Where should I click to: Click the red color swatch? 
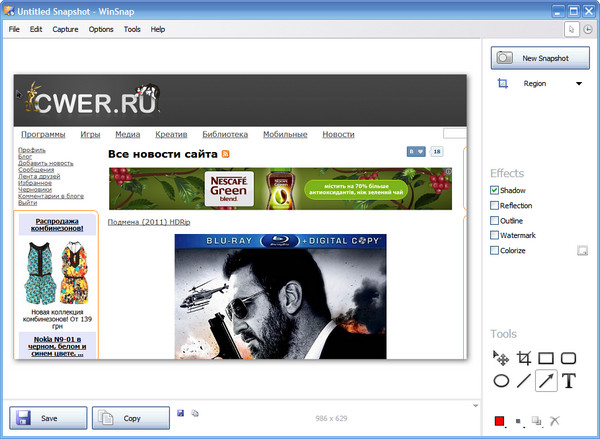tap(501, 420)
